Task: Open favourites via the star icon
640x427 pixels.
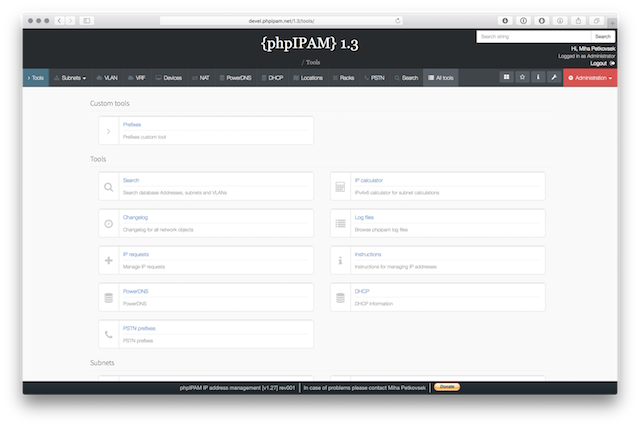Action: (523, 77)
